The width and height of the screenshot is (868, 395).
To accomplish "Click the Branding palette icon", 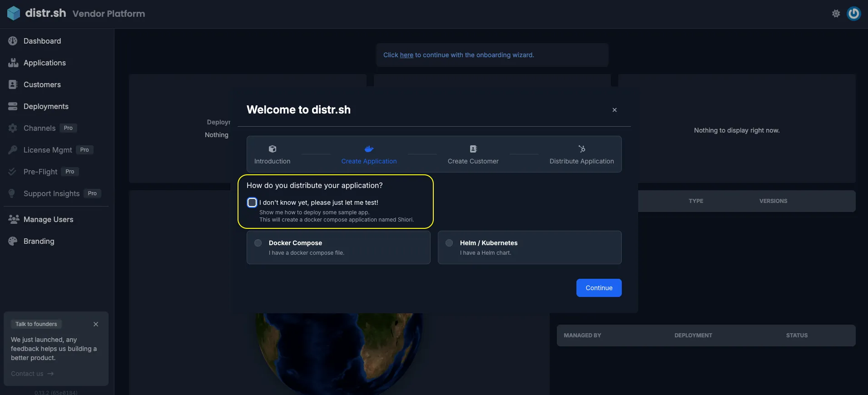I will (13, 241).
